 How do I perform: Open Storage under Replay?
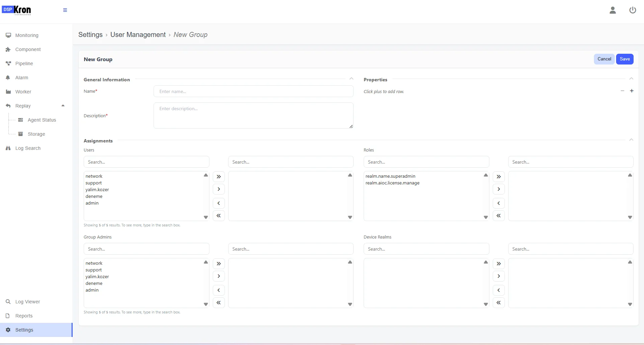pos(36,134)
